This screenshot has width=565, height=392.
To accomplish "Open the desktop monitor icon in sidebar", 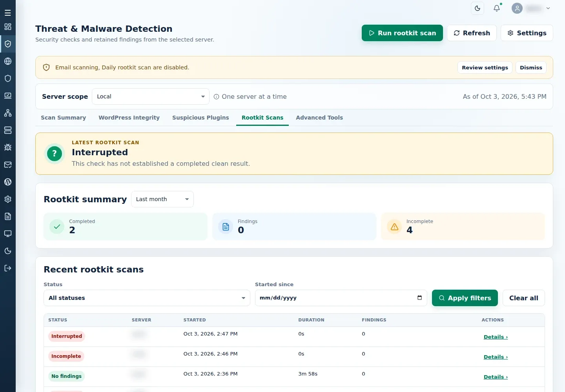I will 7,234.
